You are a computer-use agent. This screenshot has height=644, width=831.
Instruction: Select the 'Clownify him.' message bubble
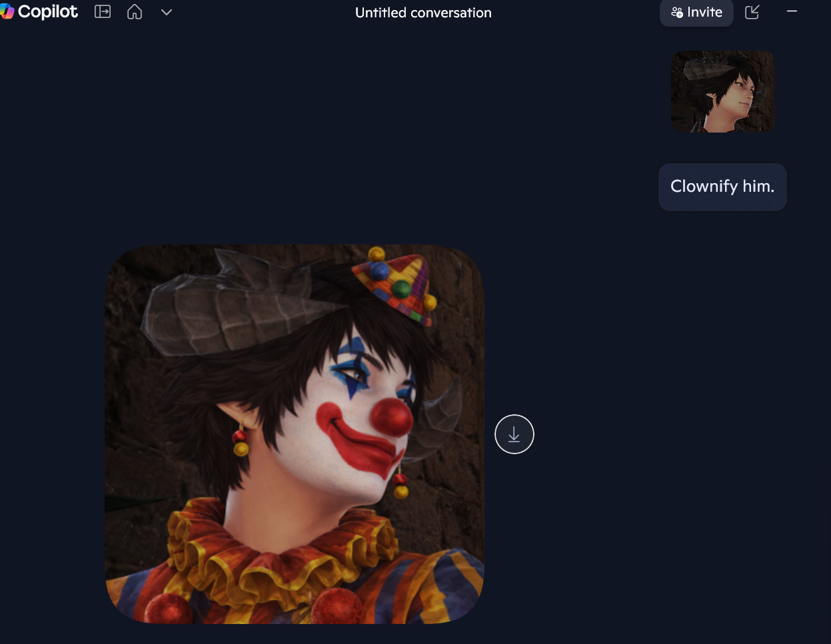pos(722,186)
